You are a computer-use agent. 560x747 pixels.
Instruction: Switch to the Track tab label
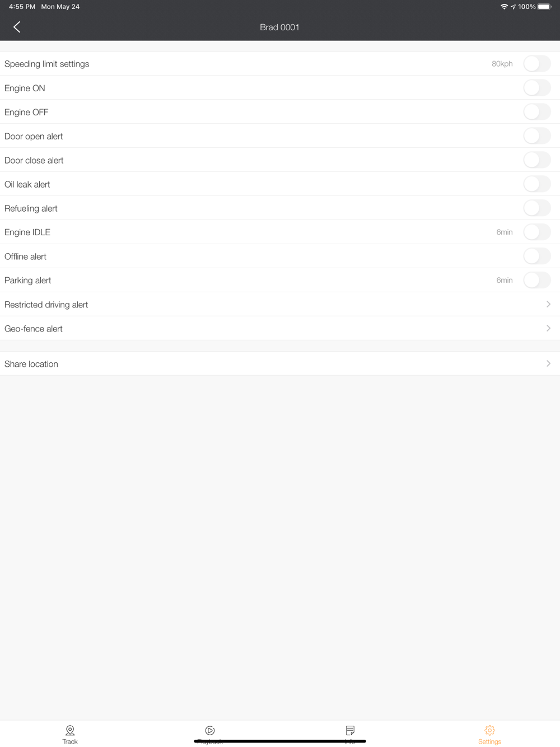click(x=70, y=741)
